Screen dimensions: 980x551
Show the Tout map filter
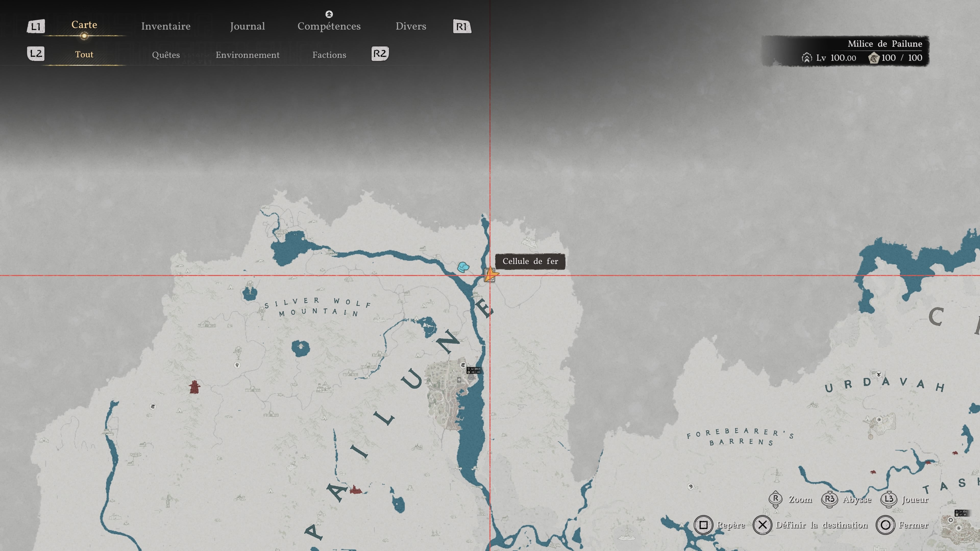(84, 54)
